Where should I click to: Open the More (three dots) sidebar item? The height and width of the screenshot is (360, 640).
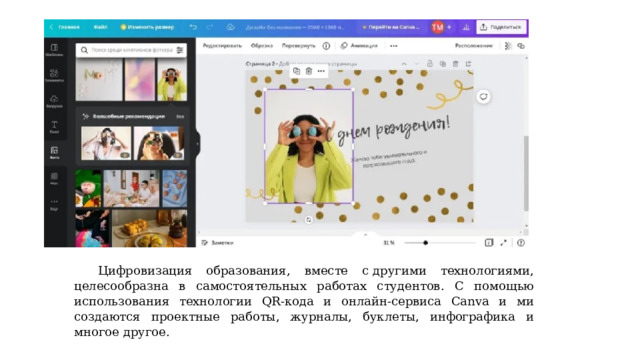pyautogui.click(x=54, y=204)
